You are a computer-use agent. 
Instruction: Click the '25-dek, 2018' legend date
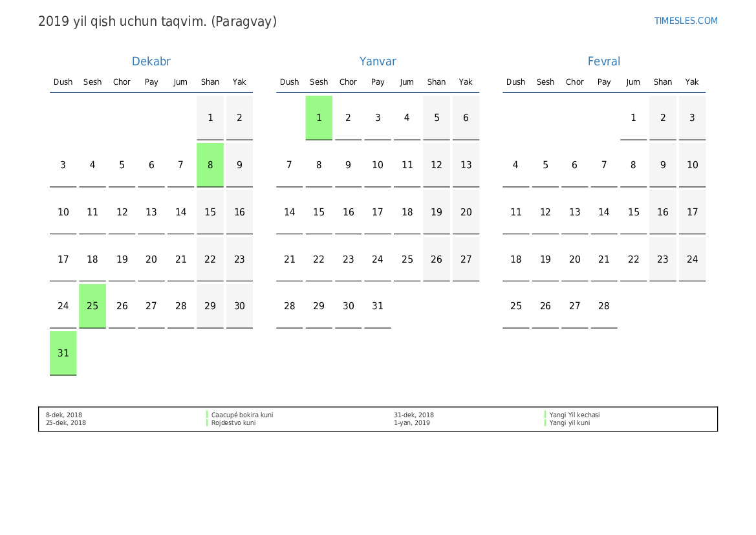point(66,422)
